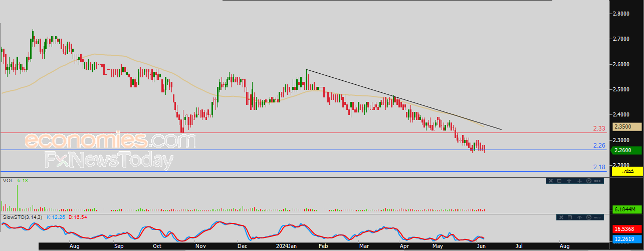Click the 2.7000 price axis label
This screenshot has width=644, height=251.
[x=621, y=39]
